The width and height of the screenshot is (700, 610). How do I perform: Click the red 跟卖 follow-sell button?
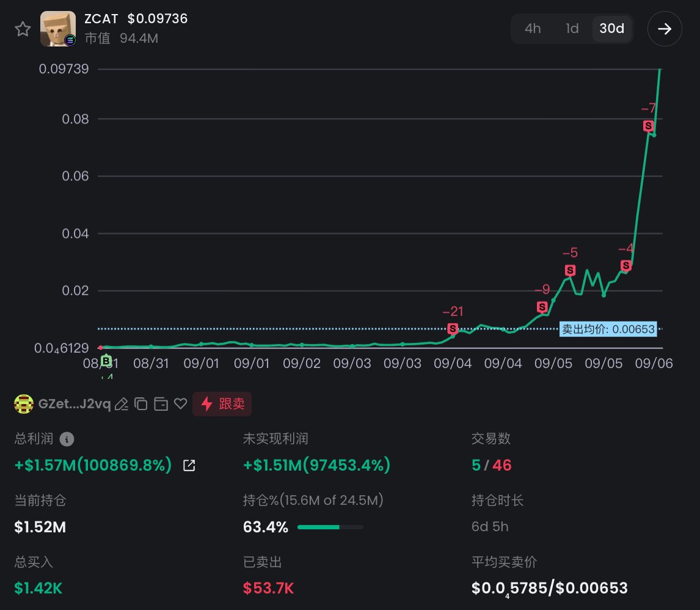[x=222, y=403]
